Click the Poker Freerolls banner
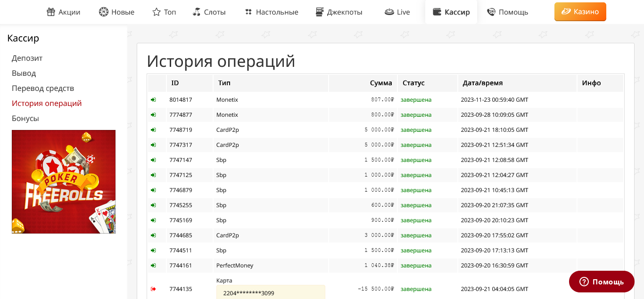The width and height of the screenshot is (644, 299). click(64, 182)
